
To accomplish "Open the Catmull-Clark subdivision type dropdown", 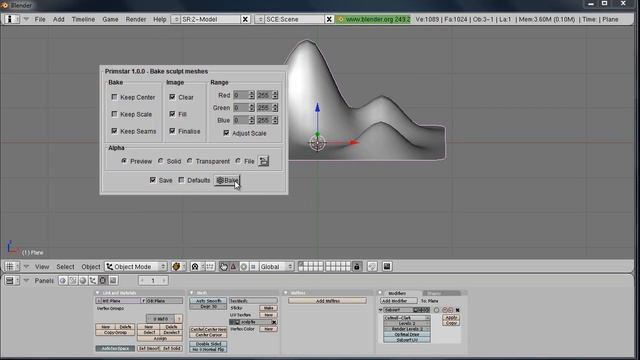I will pos(407,318).
